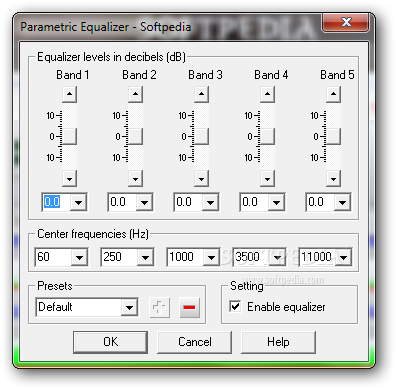
Task: Expand the 1000 Hz center frequency dropdown
Action: (x=211, y=257)
